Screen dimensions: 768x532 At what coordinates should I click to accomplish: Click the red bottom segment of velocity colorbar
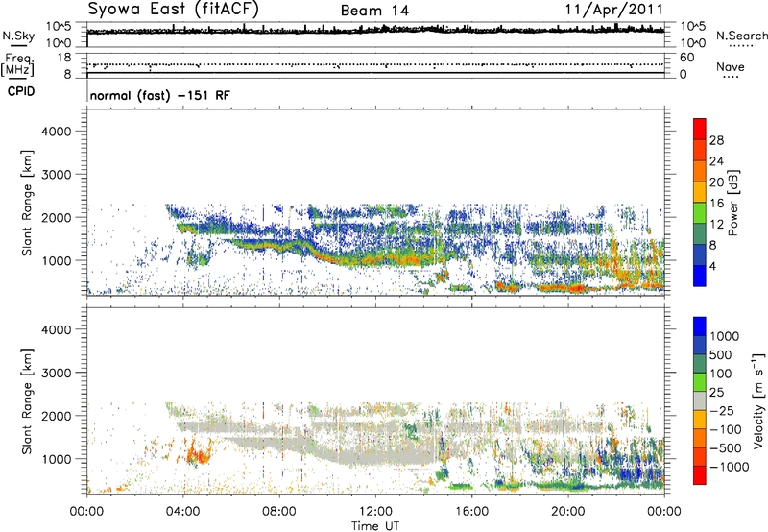tap(700, 475)
